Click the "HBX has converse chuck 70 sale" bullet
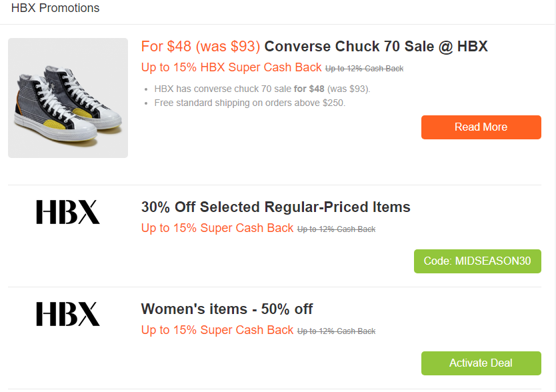 point(223,89)
